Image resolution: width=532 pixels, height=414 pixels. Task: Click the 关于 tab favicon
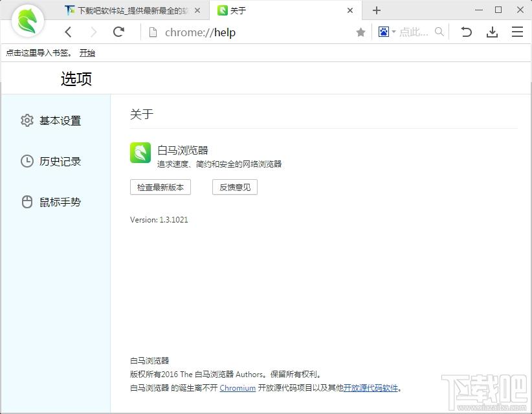pyautogui.click(x=223, y=10)
